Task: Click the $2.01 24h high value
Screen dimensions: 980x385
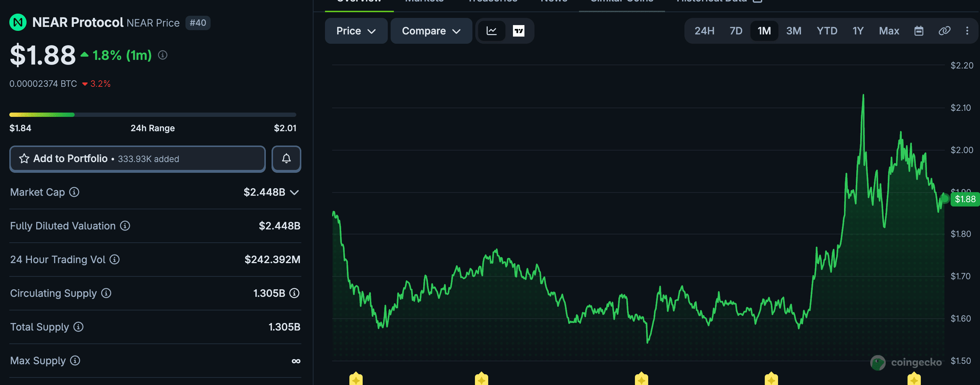Action: tap(285, 128)
